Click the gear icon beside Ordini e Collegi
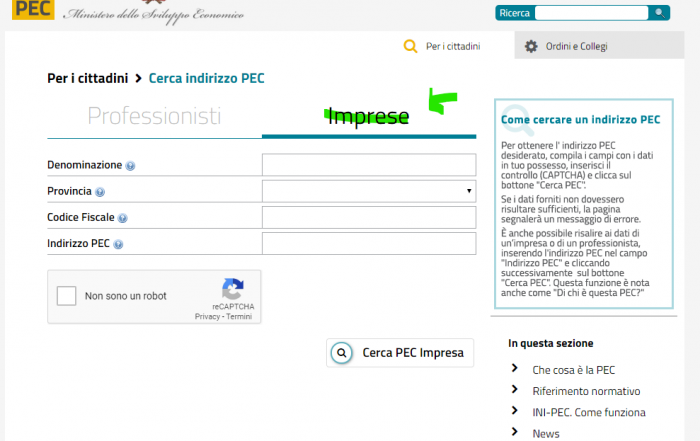700x441 pixels. (x=531, y=46)
